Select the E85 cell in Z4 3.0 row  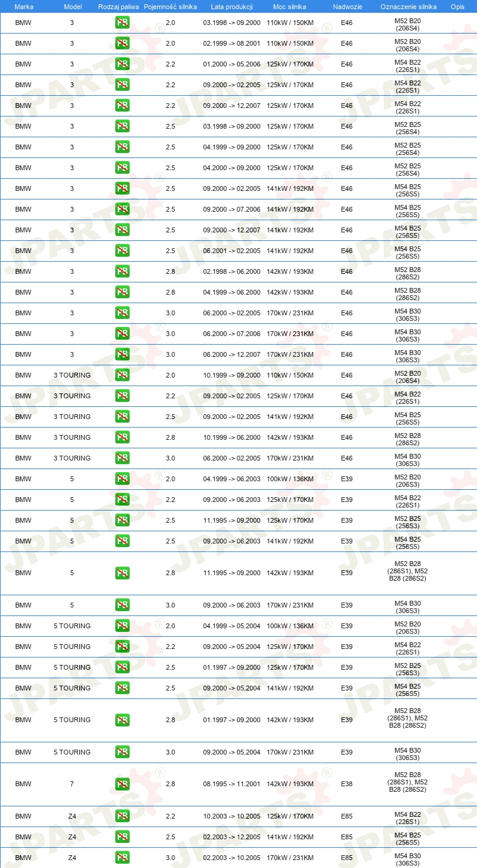click(346, 858)
